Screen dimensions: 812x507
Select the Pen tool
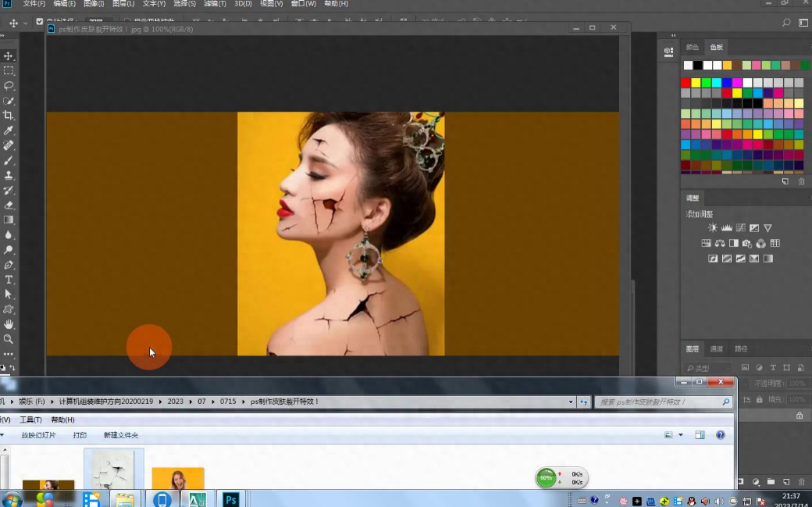click(x=9, y=265)
